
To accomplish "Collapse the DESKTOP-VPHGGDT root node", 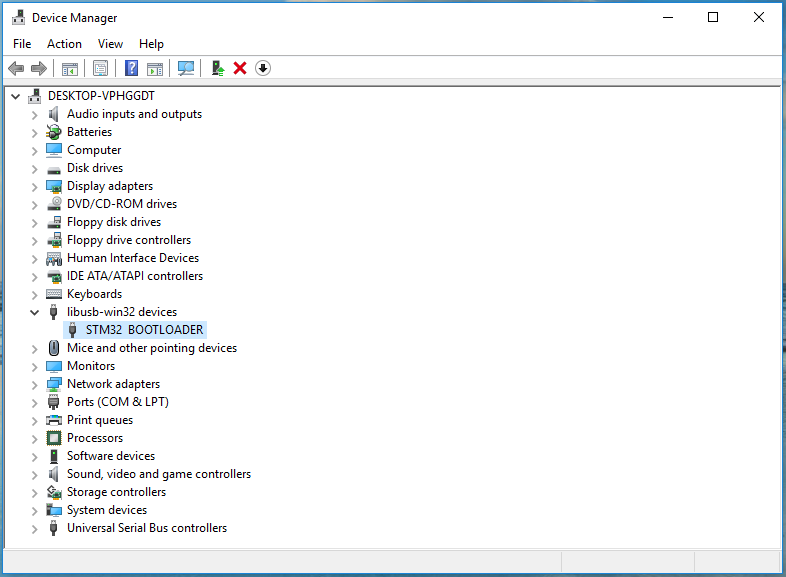I will [16, 96].
